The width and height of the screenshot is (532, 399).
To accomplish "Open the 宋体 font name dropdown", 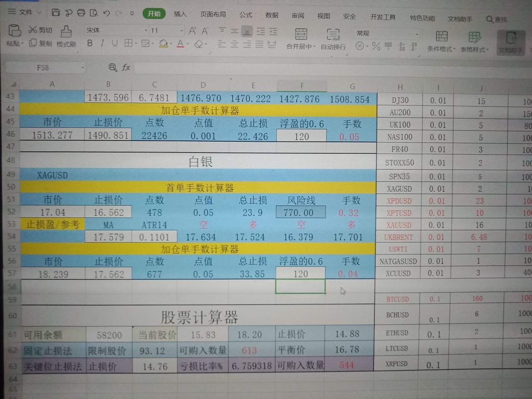I will click(146, 30).
